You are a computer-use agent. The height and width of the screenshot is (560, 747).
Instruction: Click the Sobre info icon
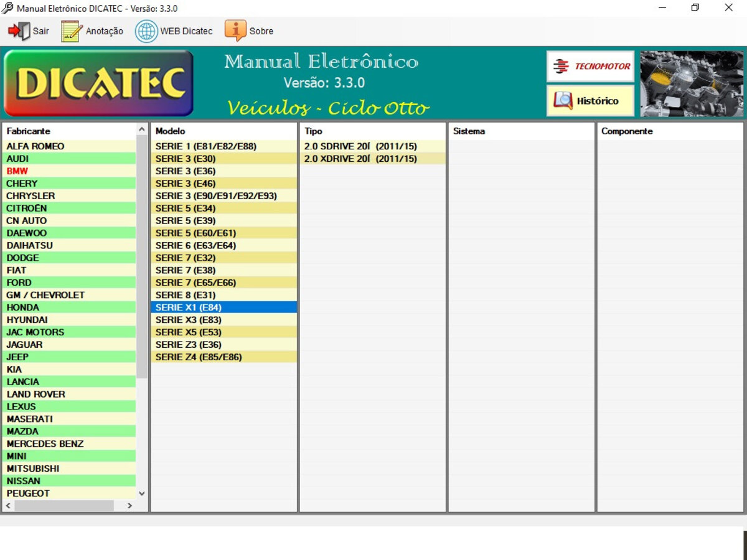pyautogui.click(x=235, y=30)
